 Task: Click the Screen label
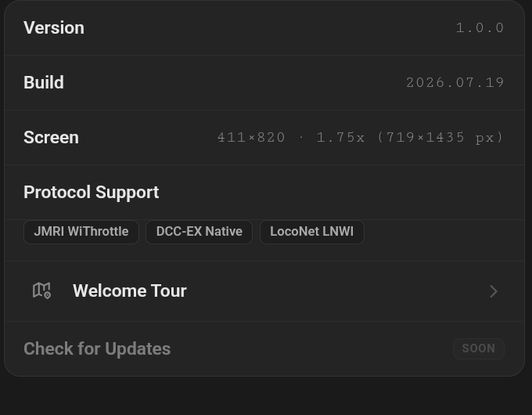tap(51, 138)
